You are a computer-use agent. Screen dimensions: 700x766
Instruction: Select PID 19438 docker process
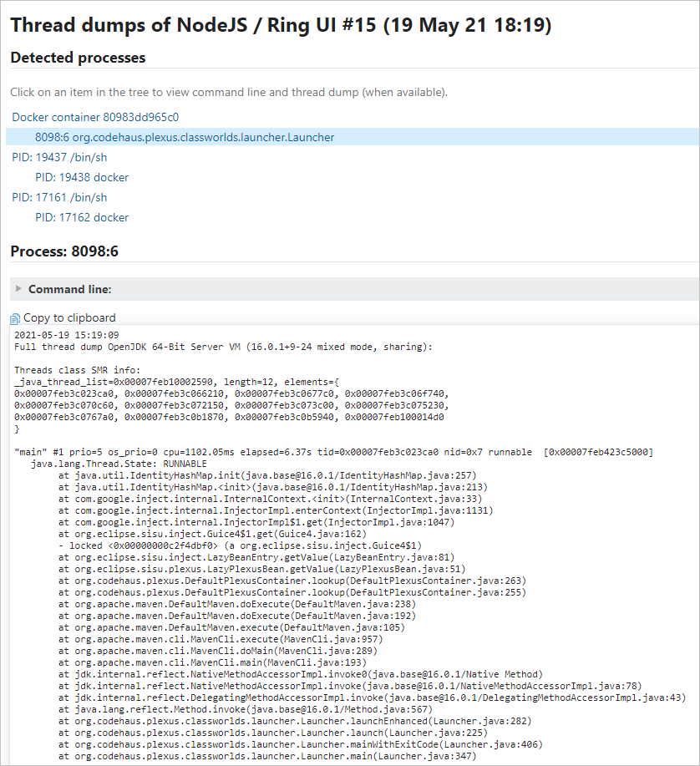80,177
